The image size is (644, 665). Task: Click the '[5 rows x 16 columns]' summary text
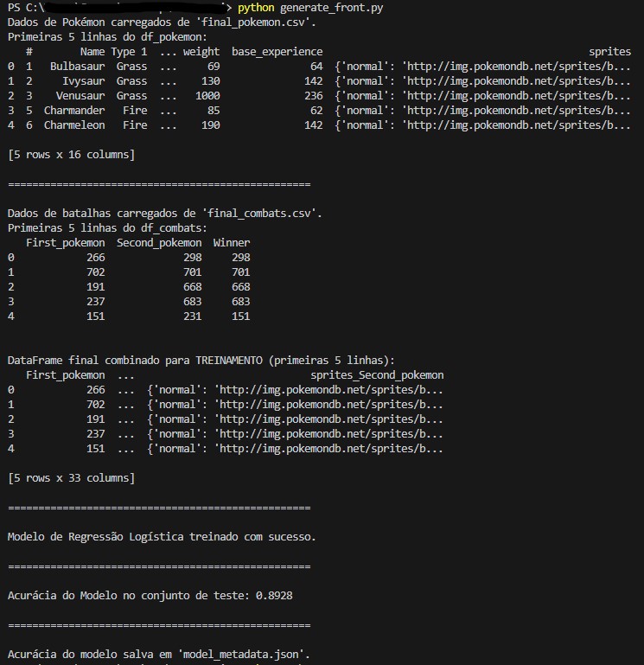[x=71, y=155]
